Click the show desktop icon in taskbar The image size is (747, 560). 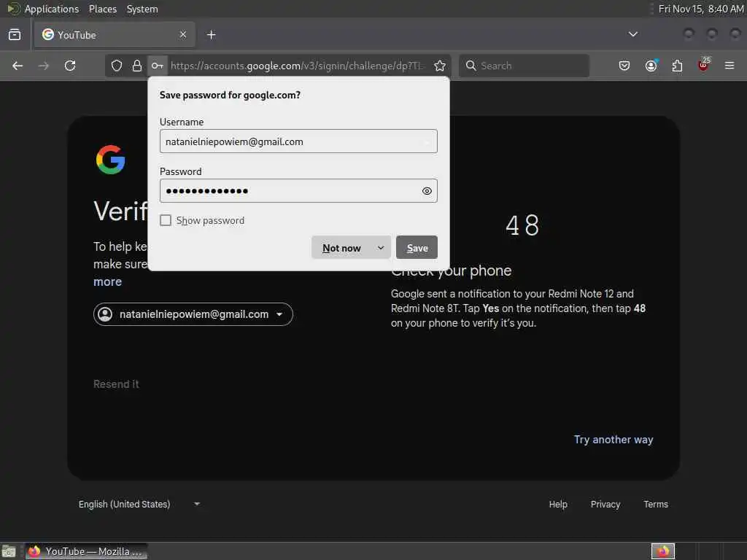click(9, 551)
